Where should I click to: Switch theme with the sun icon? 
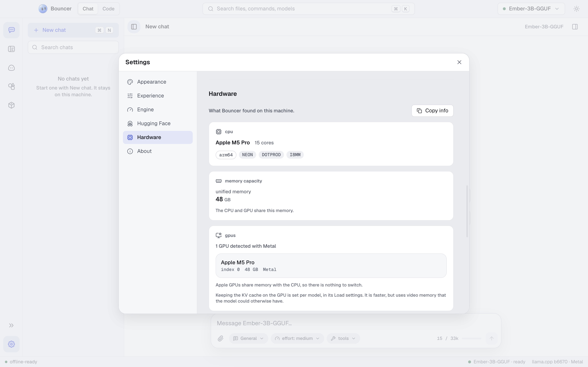(x=577, y=9)
